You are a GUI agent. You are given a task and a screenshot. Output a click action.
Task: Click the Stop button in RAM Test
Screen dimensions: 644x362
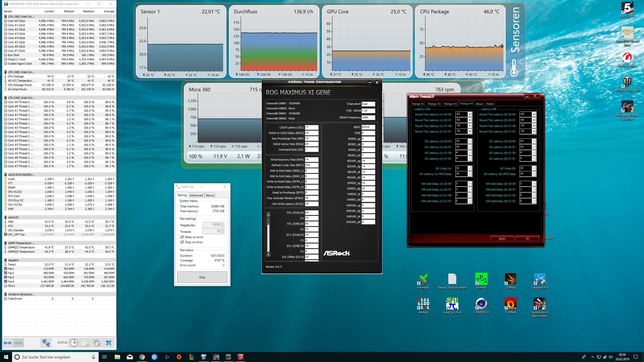(202, 277)
